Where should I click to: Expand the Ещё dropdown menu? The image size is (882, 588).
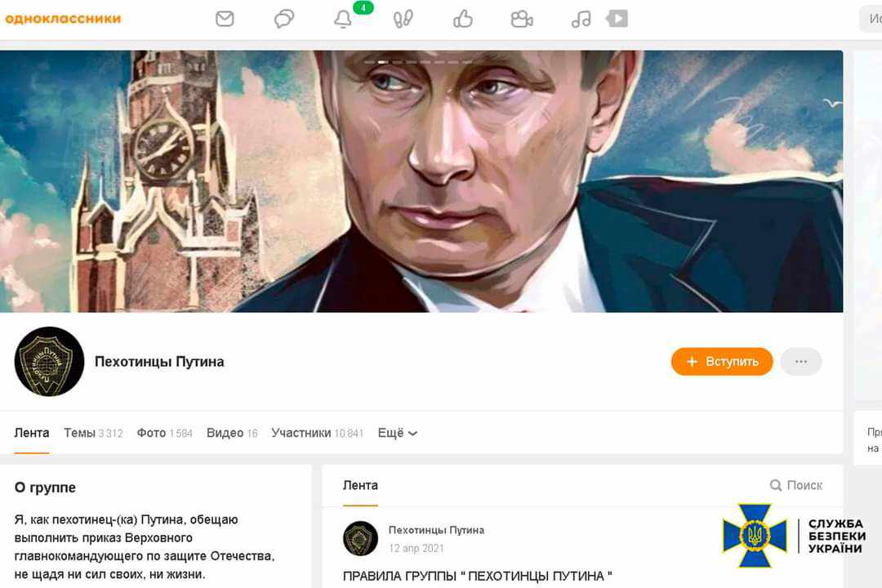coord(397,433)
